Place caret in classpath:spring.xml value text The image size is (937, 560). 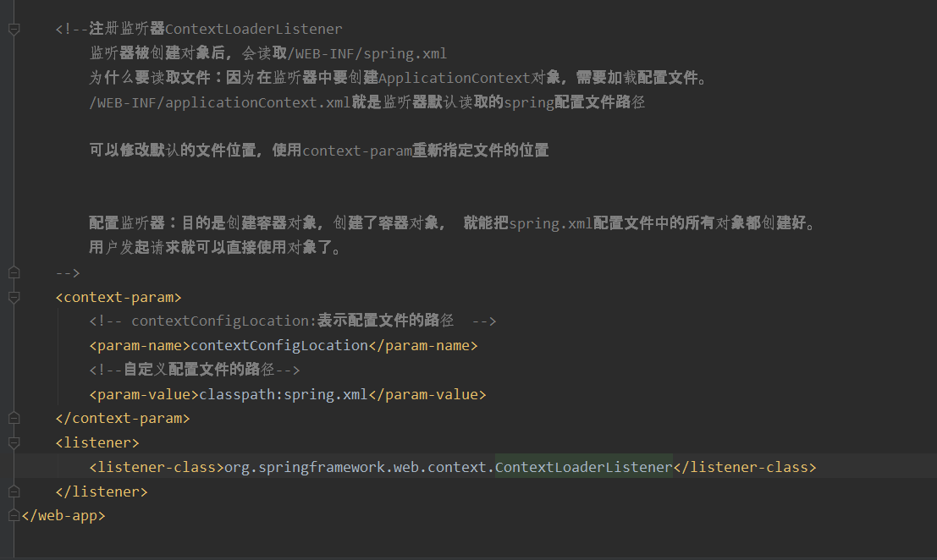(x=284, y=395)
